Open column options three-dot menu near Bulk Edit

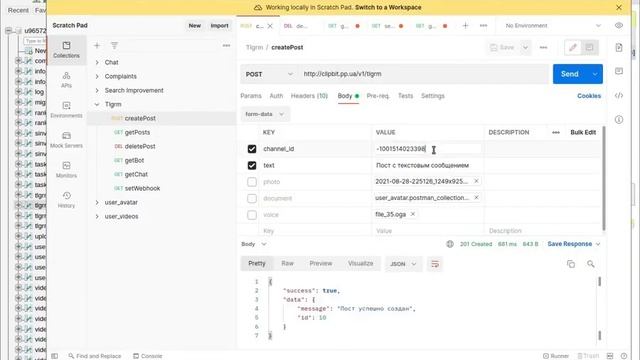coord(556,132)
